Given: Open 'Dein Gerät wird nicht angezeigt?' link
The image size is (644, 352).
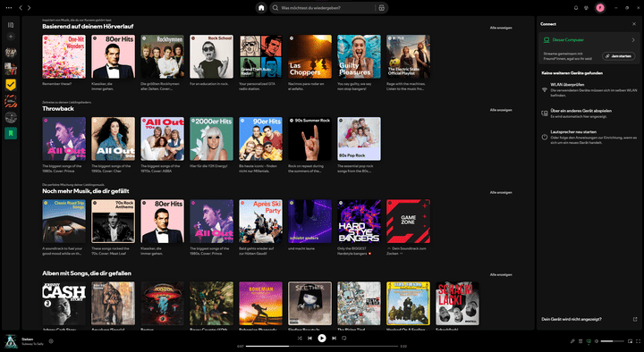Looking at the screenshot, I should tap(572, 319).
